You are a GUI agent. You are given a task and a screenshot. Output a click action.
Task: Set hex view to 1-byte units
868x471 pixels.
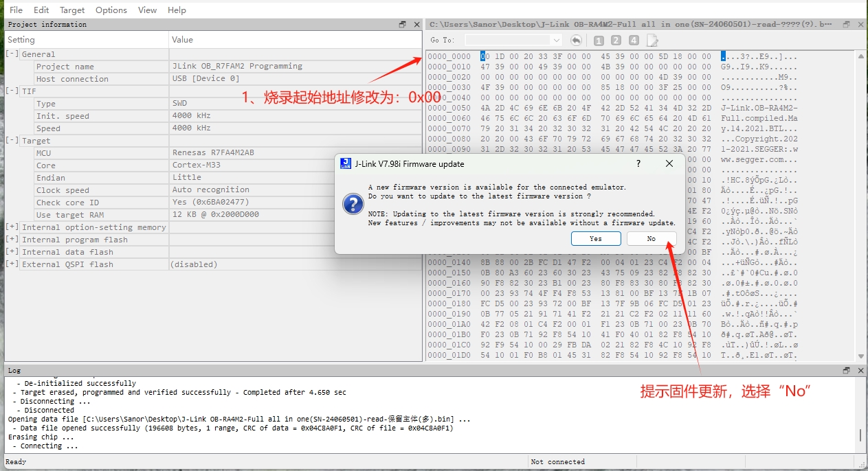point(599,41)
